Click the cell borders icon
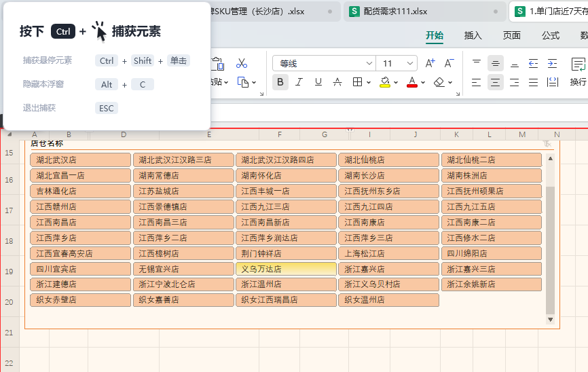This screenshot has height=372, width=588. click(x=356, y=82)
